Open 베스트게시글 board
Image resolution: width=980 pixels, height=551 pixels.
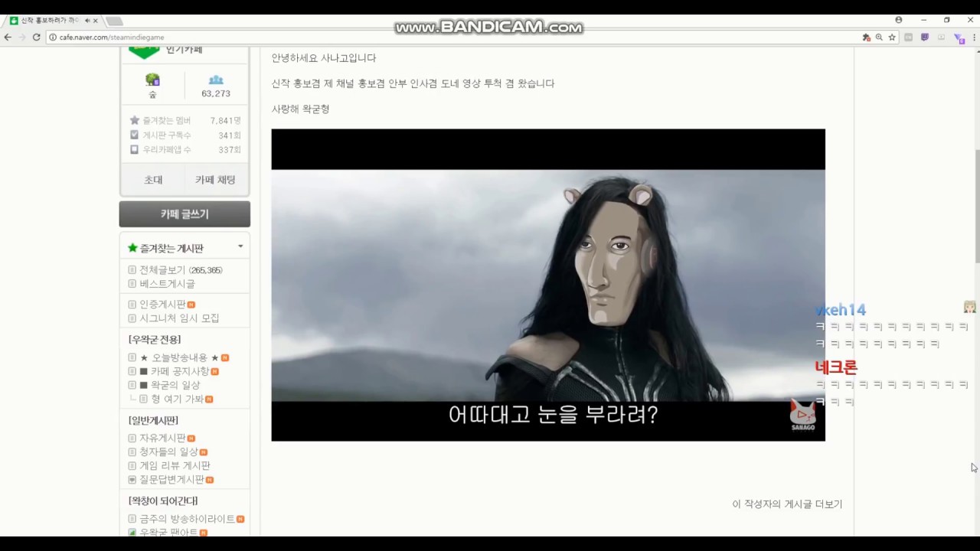[167, 284]
